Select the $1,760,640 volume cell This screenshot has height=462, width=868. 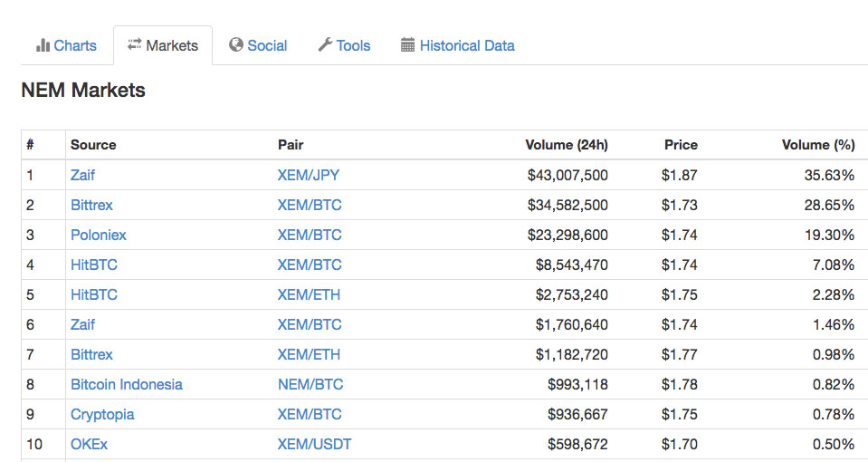click(571, 324)
